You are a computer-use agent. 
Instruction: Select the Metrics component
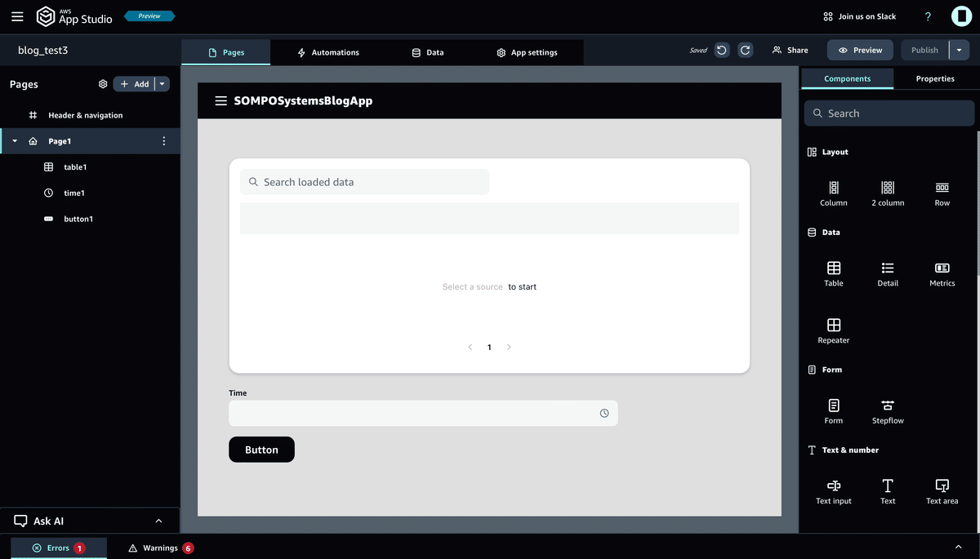click(x=942, y=273)
